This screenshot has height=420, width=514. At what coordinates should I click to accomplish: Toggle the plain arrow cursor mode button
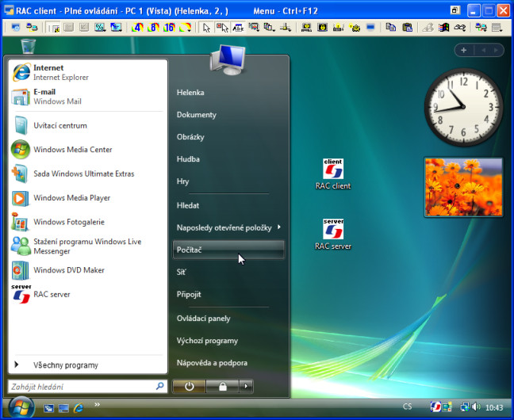[x=206, y=28]
